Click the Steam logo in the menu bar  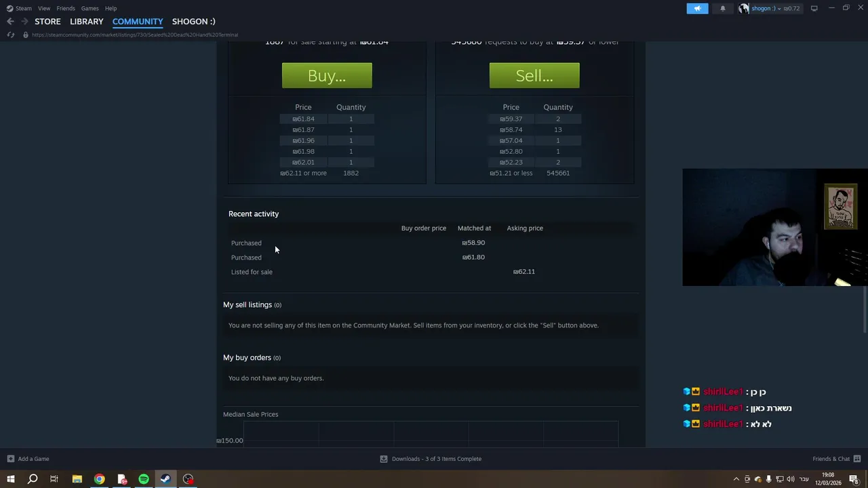[x=9, y=8]
